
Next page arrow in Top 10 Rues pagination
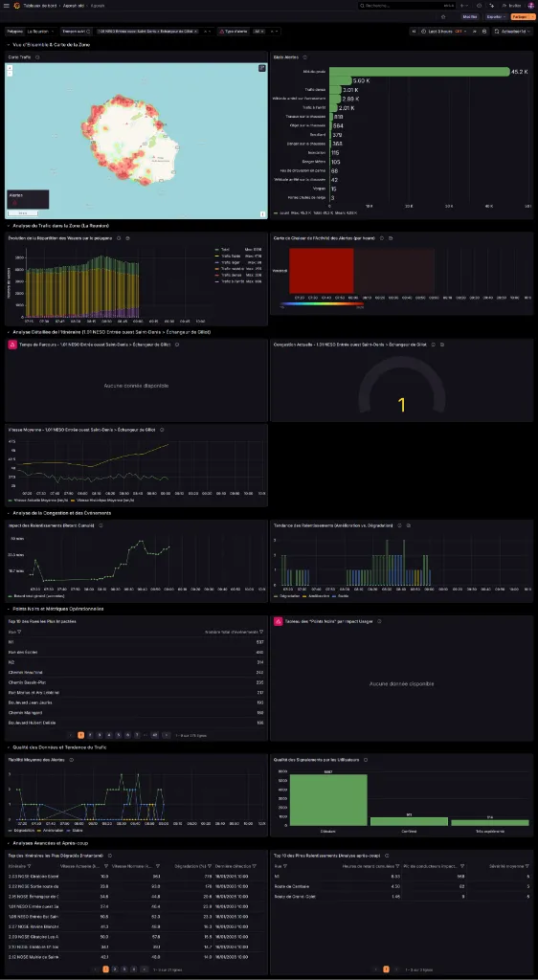point(167,735)
